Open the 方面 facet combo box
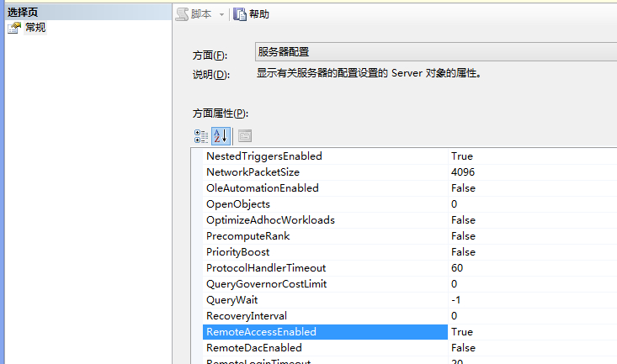 coord(435,52)
